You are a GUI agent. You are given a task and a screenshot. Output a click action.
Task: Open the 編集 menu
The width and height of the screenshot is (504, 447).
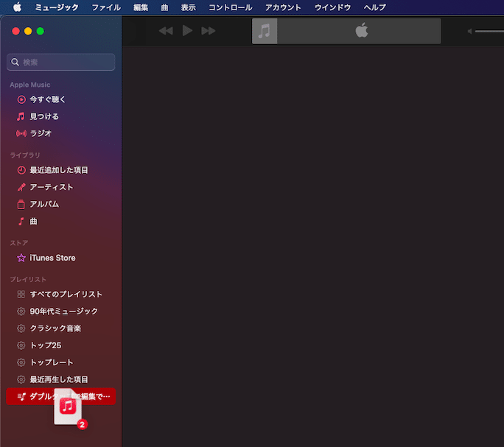pyautogui.click(x=141, y=7)
